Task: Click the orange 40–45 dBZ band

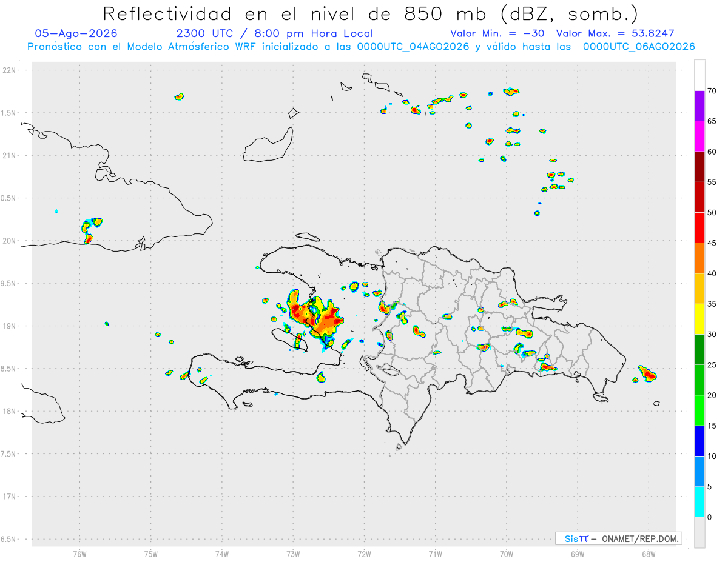Action: pos(699,258)
